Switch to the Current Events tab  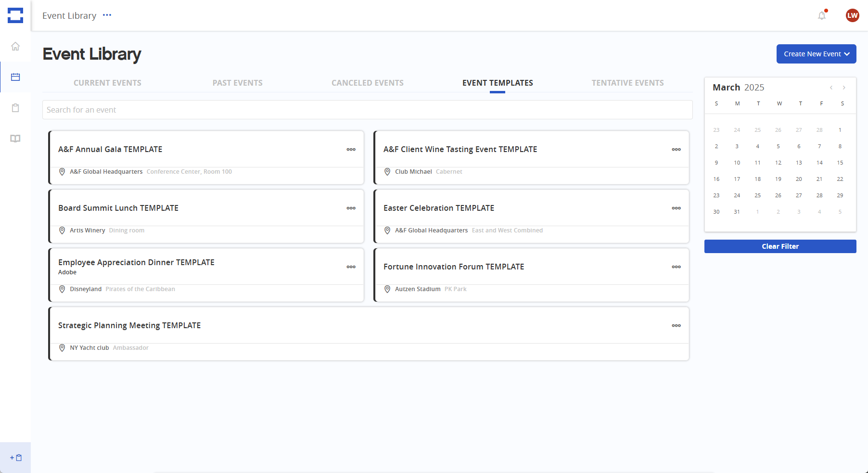click(107, 83)
